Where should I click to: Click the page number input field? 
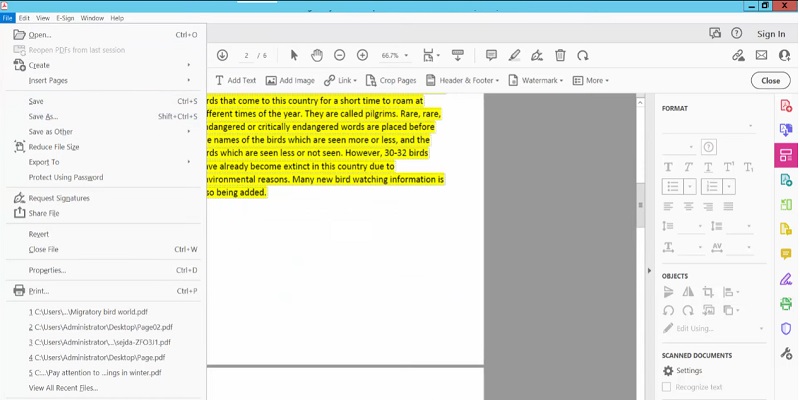tap(246, 55)
